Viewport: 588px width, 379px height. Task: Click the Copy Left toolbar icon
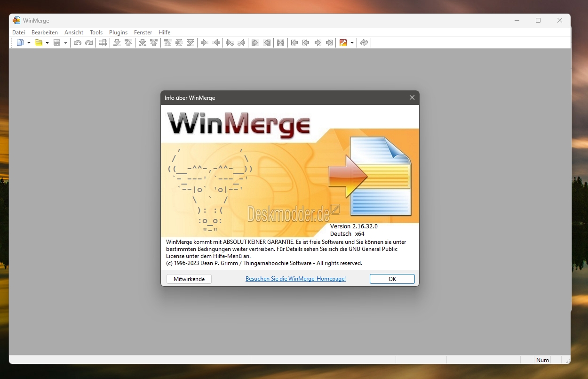(x=216, y=43)
